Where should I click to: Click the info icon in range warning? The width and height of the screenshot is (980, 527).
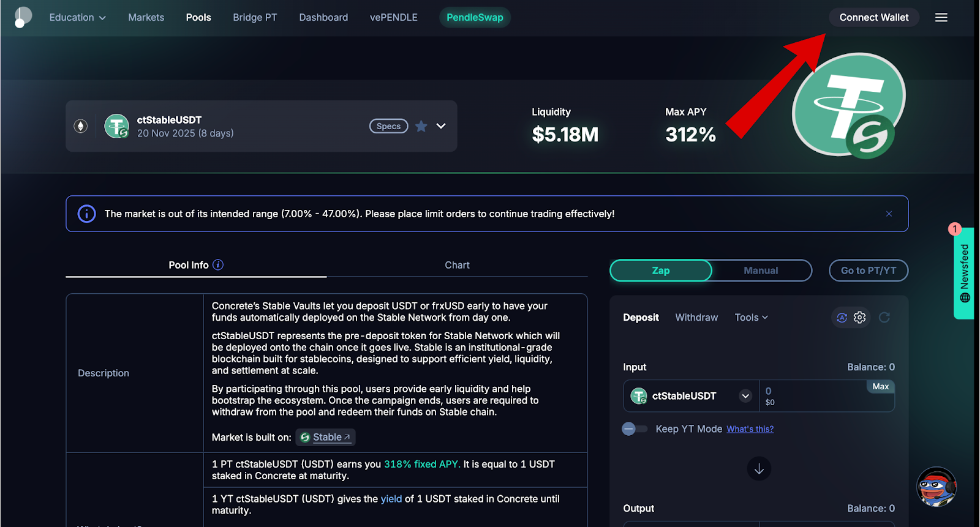click(87, 214)
